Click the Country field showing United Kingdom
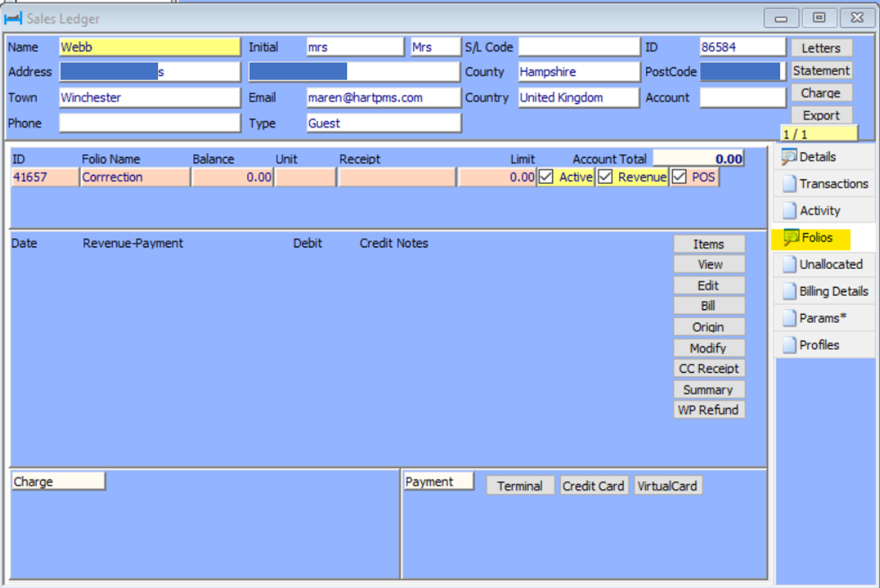880x588 pixels. click(x=579, y=98)
